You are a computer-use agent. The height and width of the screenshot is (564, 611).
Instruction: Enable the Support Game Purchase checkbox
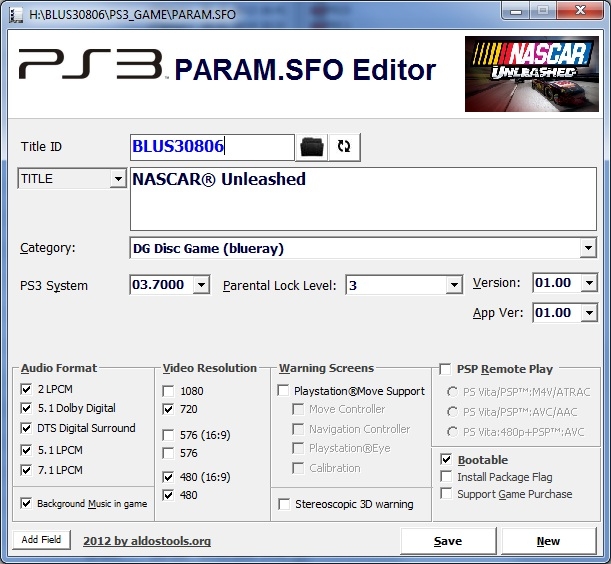[446, 493]
